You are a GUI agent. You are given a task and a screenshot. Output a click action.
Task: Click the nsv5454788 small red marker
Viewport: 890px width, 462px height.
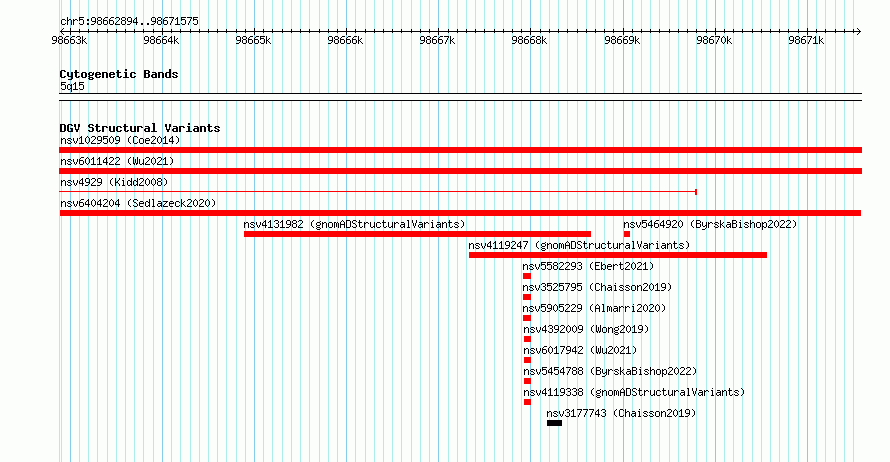coord(527,381)
